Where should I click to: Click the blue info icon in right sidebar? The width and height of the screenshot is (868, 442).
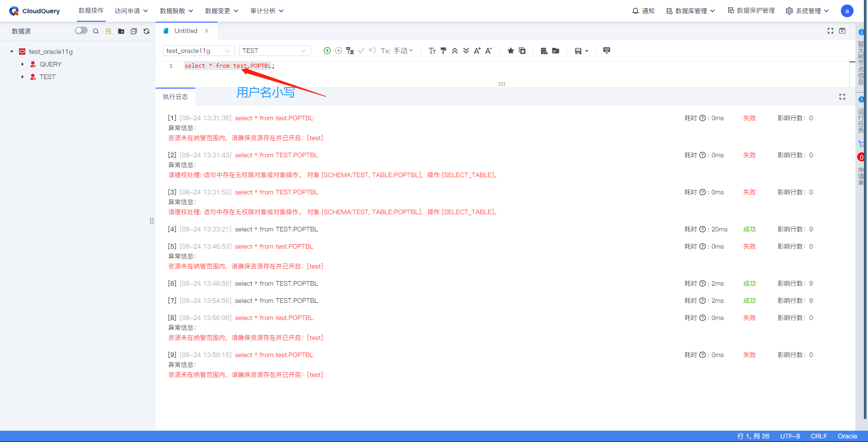tap(862, 32)
